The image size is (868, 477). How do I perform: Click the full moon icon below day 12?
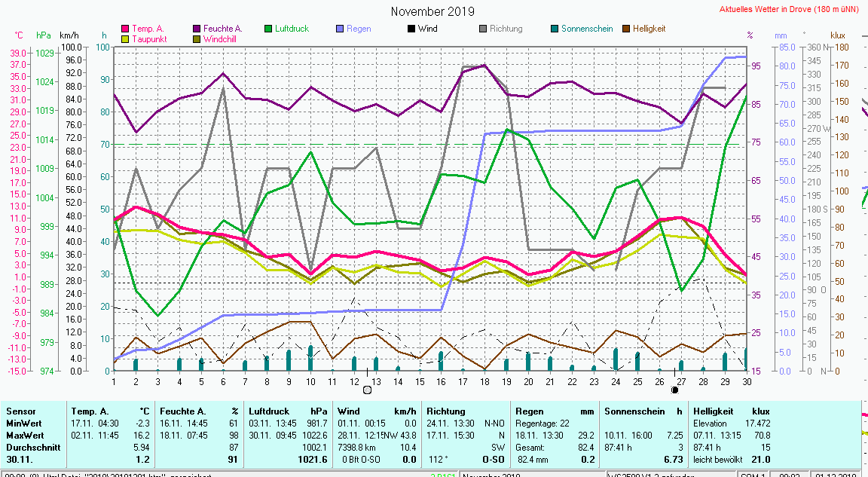(367, 390)
